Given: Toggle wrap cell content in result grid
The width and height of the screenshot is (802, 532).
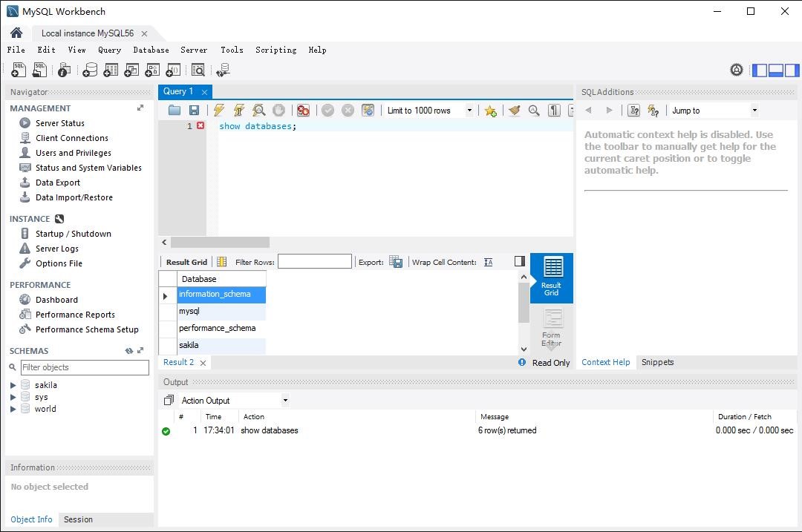Looking at the screenshot, I should [488, 261].
